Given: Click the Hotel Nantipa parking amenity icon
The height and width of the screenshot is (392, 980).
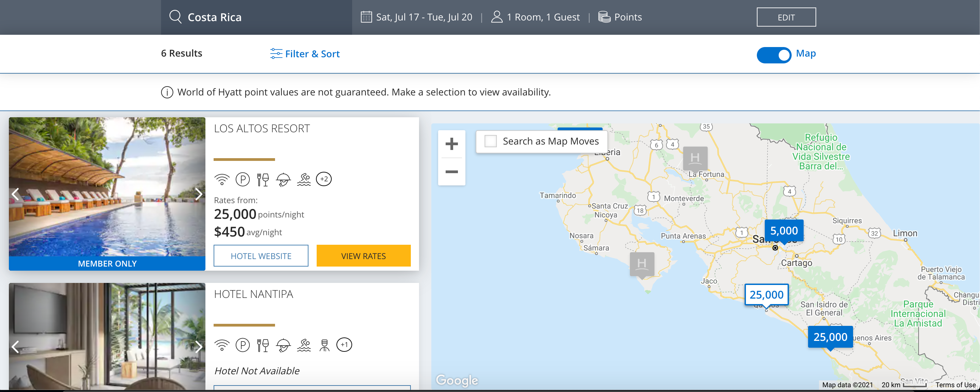Looking at the screenshot, I should [242, 345].
